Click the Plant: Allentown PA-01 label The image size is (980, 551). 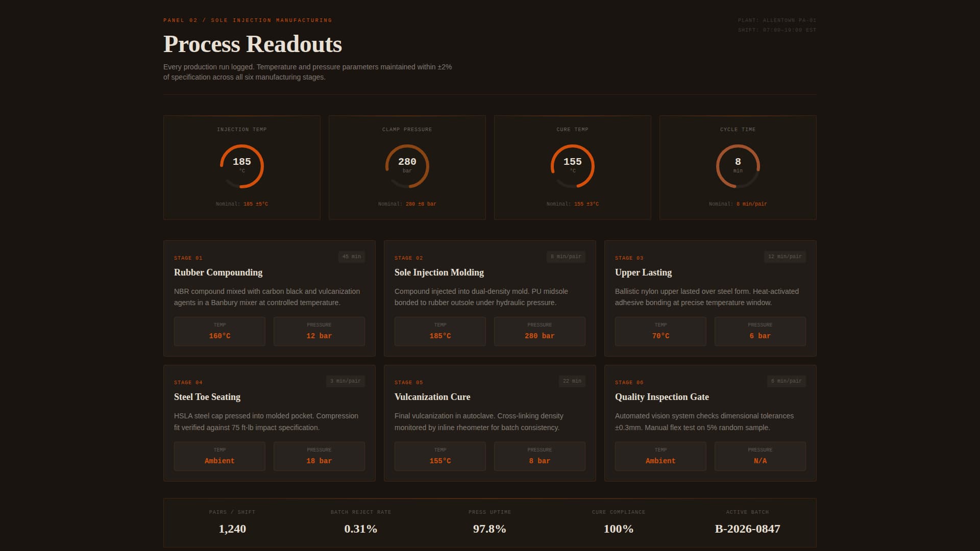tap(777, 20)
